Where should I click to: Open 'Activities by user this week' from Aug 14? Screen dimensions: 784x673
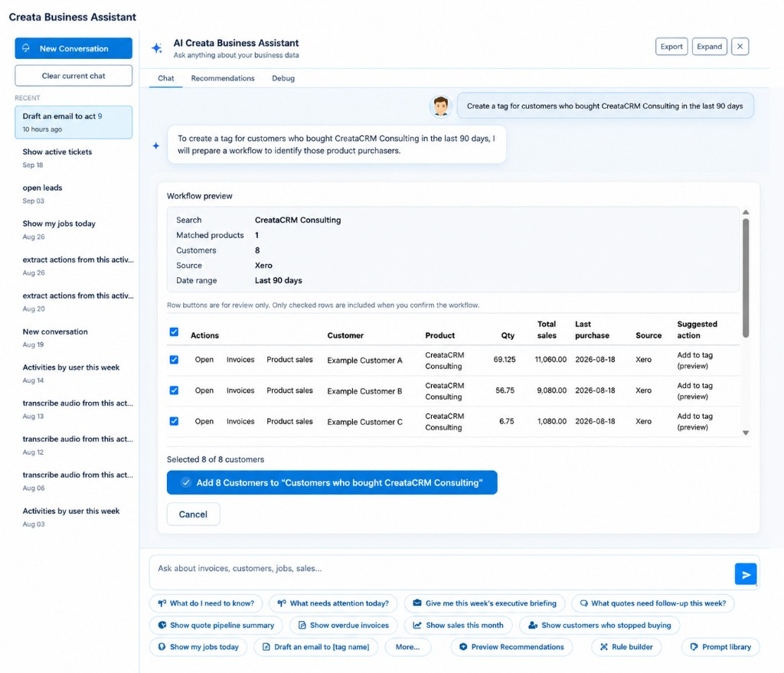pos(73,374)
